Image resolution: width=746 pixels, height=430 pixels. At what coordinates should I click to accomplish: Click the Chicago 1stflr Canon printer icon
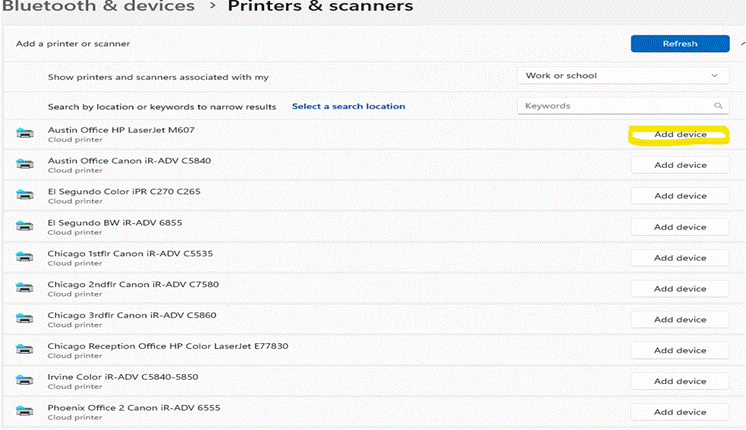click(x=25, y=257)
